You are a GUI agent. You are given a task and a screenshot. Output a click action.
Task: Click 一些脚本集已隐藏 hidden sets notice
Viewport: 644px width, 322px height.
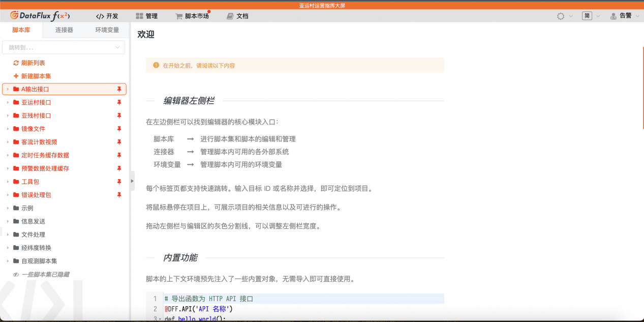coord(41,275)
